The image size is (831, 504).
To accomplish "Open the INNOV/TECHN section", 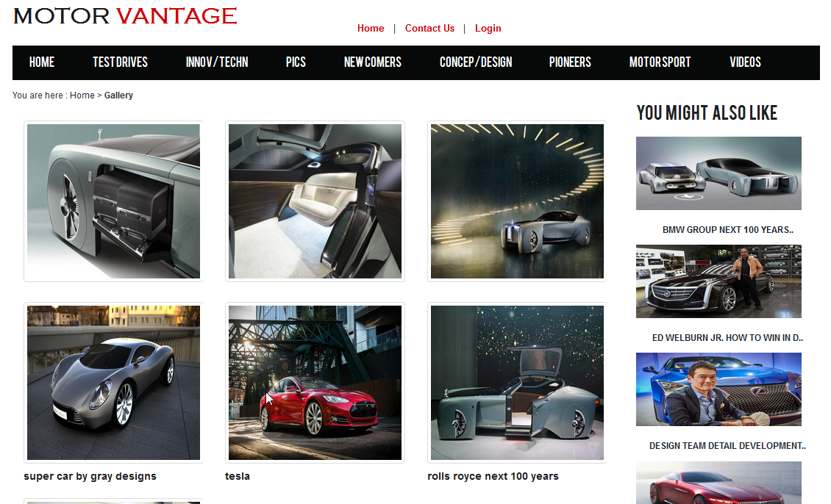I will (216, 62).
